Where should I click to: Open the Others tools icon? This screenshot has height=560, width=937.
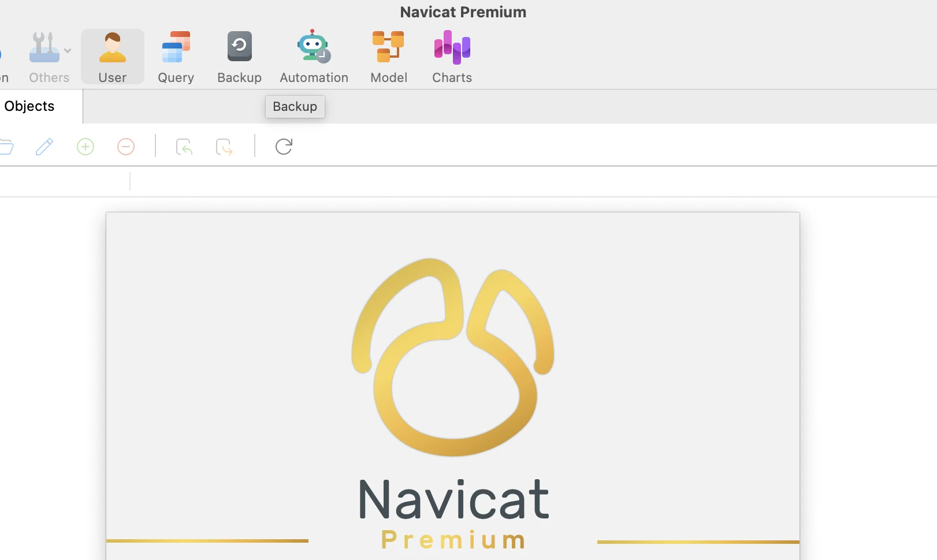coord(44,47)
